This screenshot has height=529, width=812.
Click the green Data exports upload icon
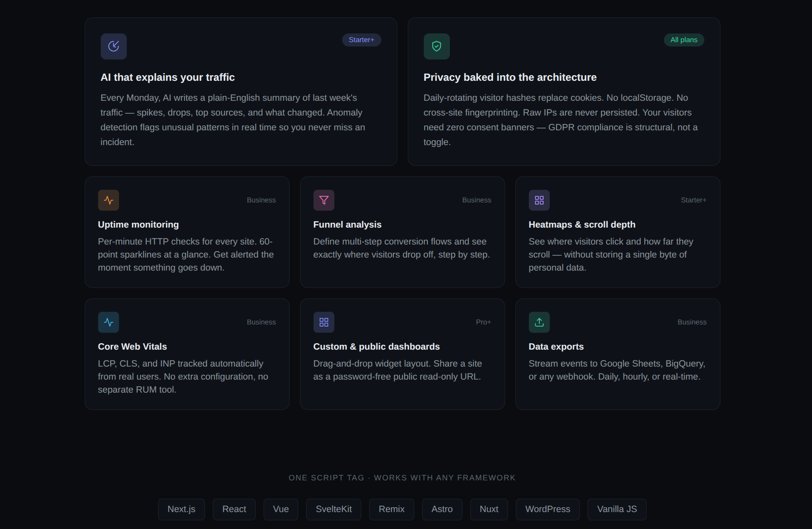(539, 322)
